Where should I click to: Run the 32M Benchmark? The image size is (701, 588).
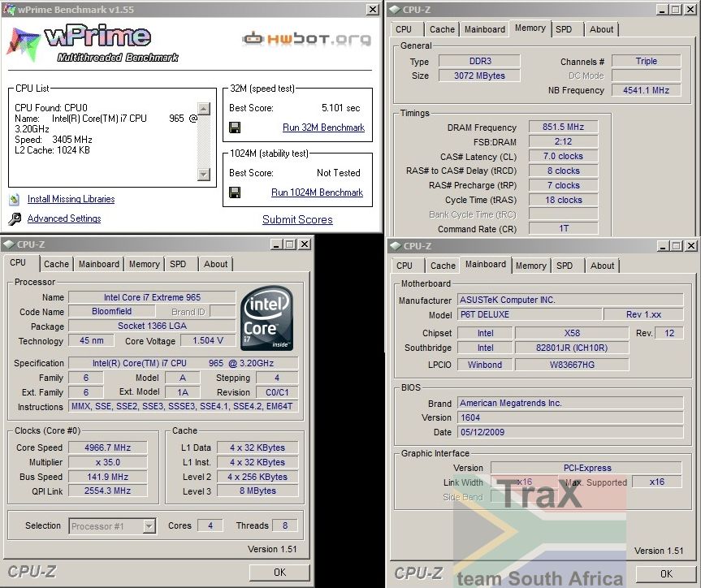point(323,128)
